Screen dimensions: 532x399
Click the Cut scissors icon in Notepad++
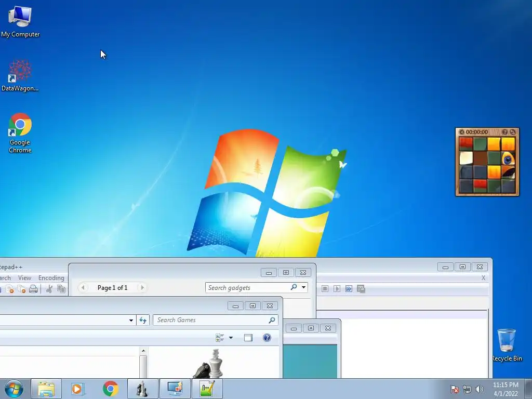pos(49,289)
